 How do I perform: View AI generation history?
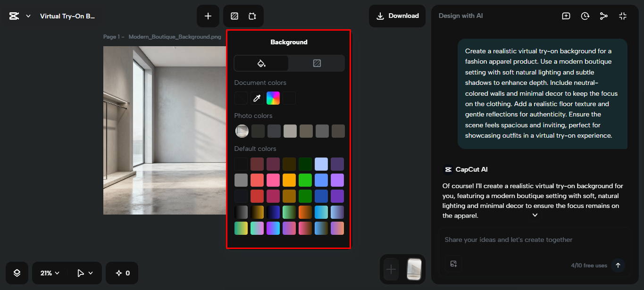[x=585, y=16]
